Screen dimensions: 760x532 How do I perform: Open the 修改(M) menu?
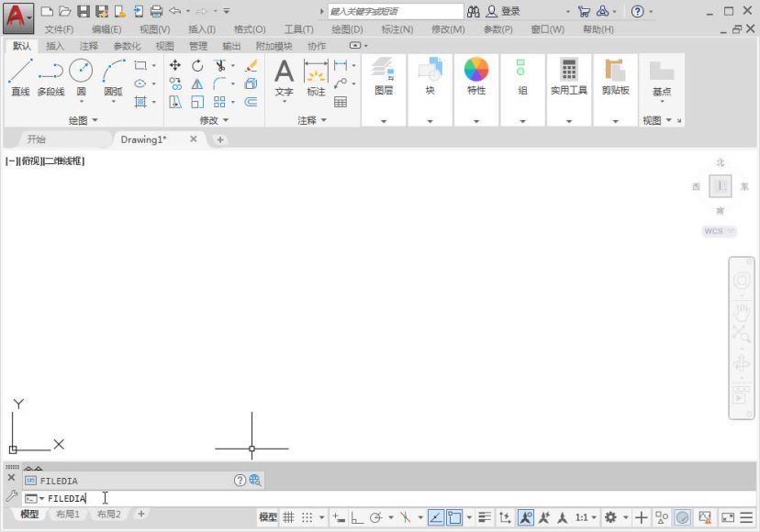(x=448, y=29)
